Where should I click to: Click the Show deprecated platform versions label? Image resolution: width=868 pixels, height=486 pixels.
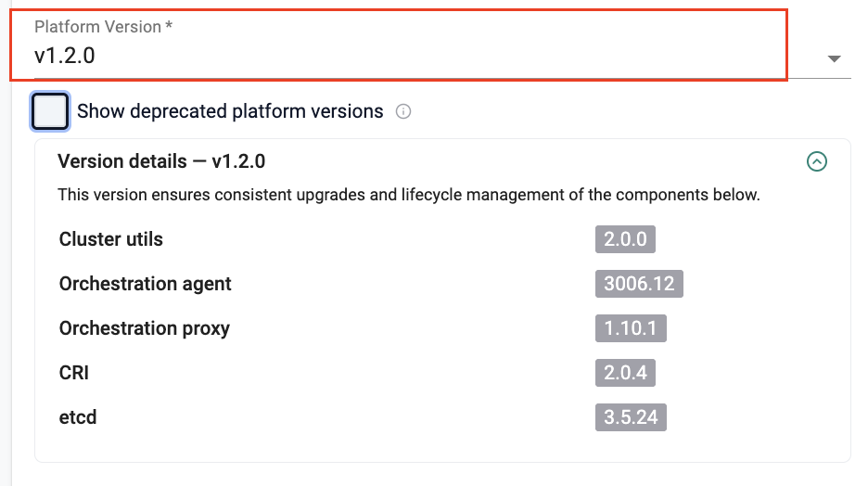(x=230, y=111)
